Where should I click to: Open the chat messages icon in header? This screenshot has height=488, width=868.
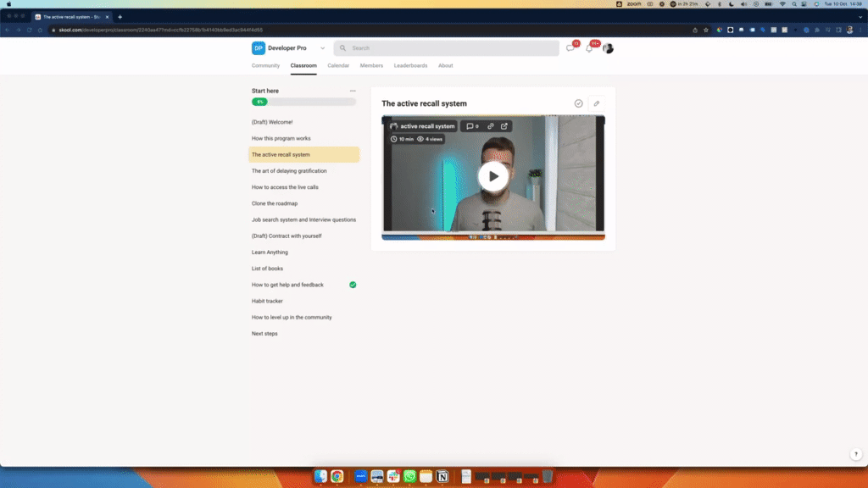pos(570,48)
